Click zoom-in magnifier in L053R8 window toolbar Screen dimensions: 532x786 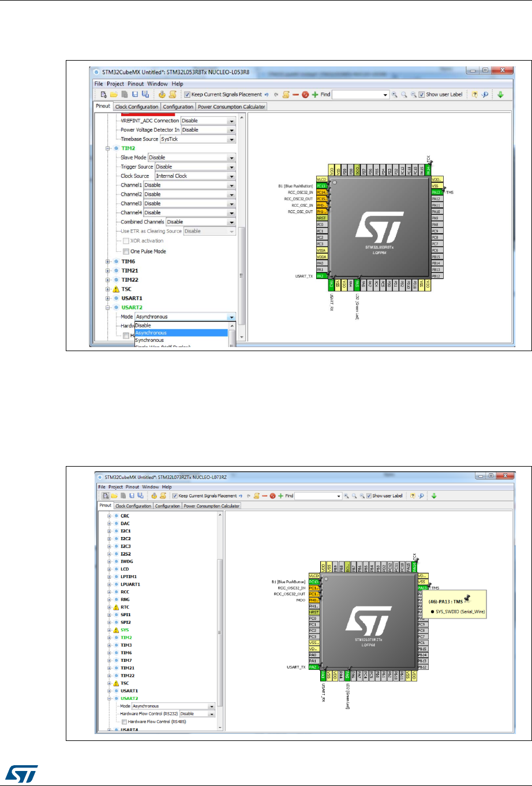pos(394,94)
